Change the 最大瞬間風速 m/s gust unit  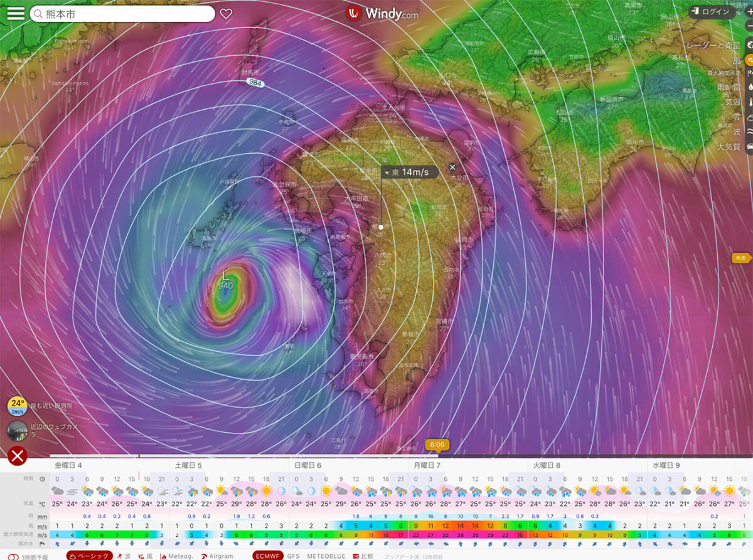42,535
